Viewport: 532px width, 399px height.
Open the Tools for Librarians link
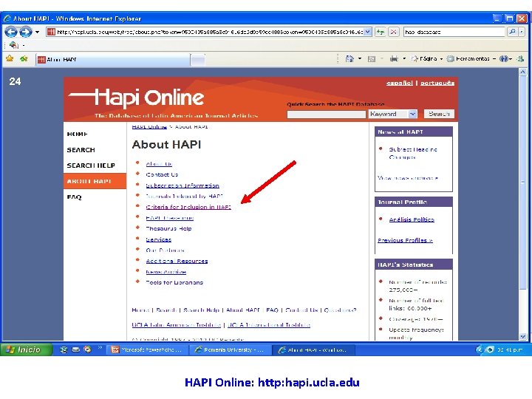point(174,282)
